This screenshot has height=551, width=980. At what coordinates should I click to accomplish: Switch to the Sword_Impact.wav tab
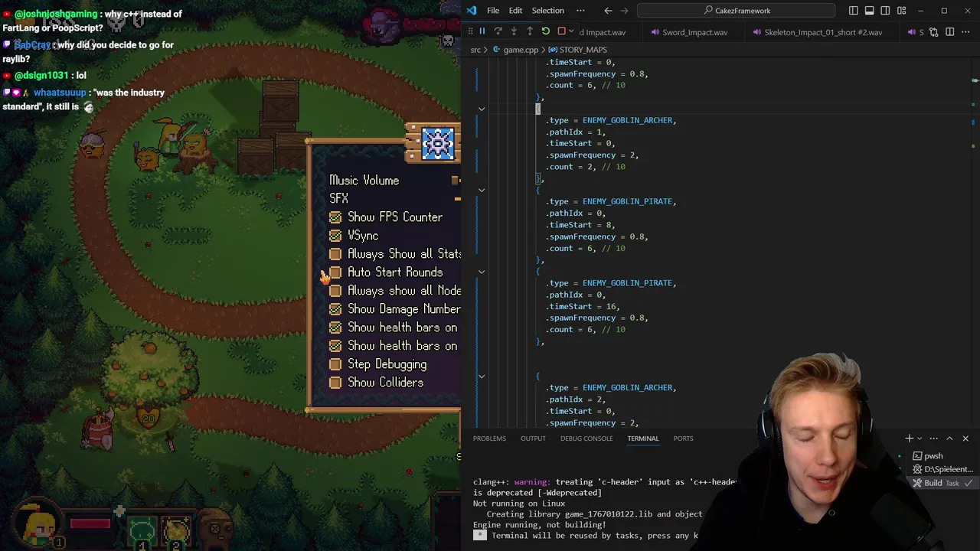688,32
